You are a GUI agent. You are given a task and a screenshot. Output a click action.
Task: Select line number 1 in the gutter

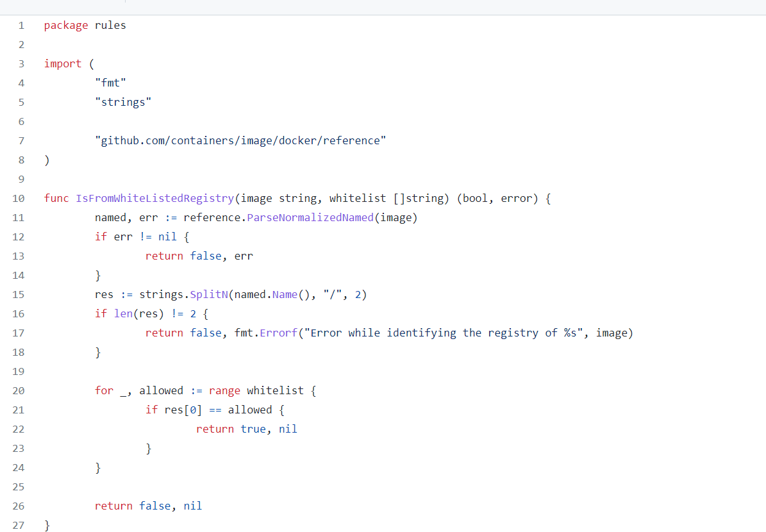[x=21, y=25]
